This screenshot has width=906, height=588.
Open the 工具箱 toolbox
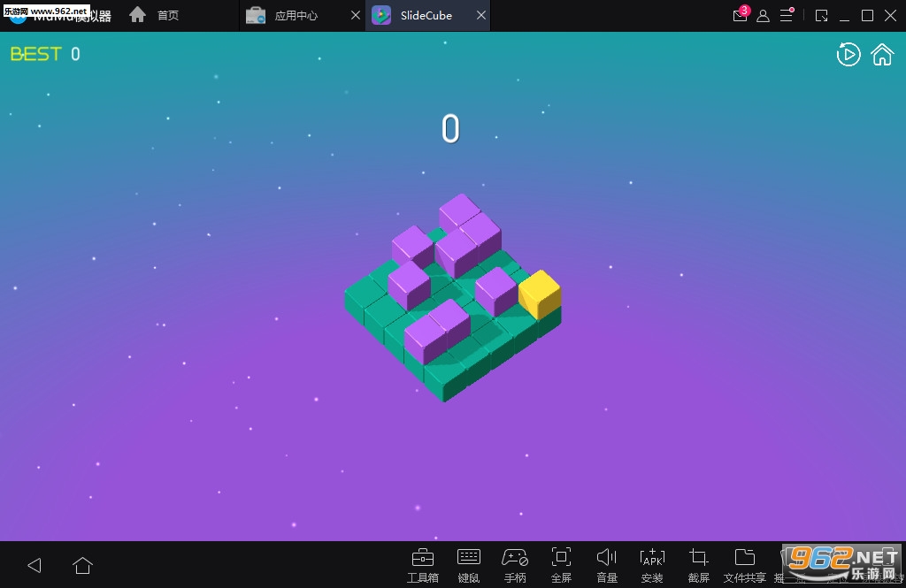[x=422, y=564]
